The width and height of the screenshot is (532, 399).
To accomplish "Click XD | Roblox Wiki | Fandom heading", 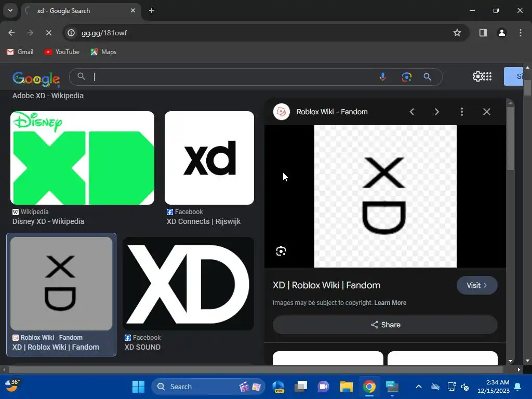I will pos(326,285).
